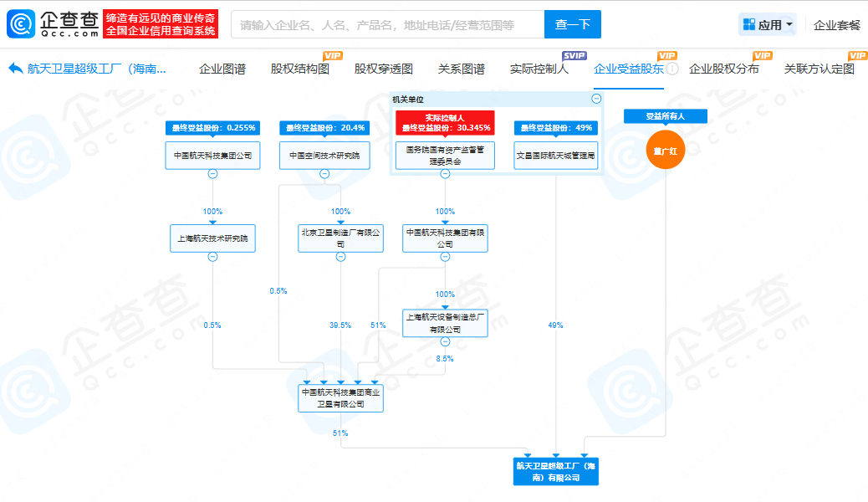The height and width of the screenshot is (502, 868).
Task: Click 中国航天科技集团商业卫星有限公司 node
Action: point(340,398)
